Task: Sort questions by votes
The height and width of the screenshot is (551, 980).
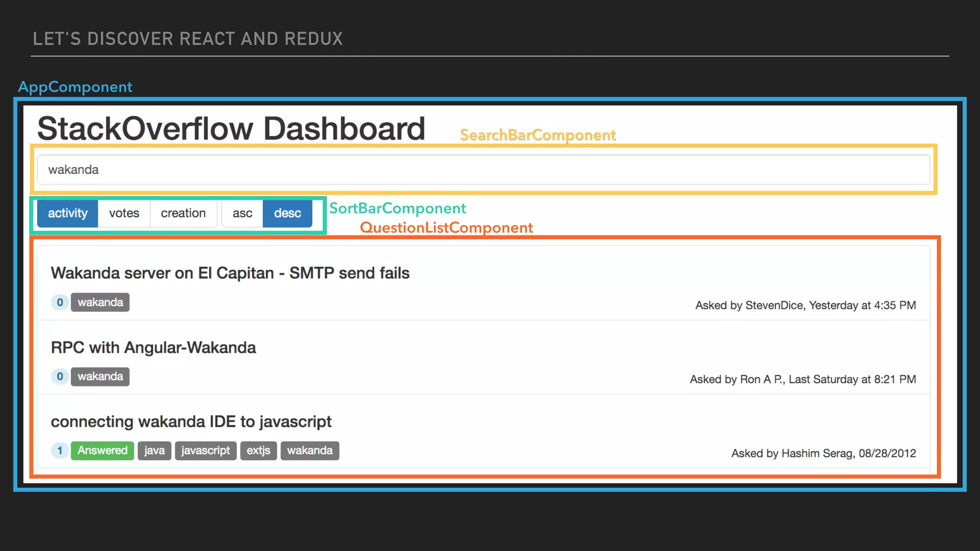Action: 124,213
